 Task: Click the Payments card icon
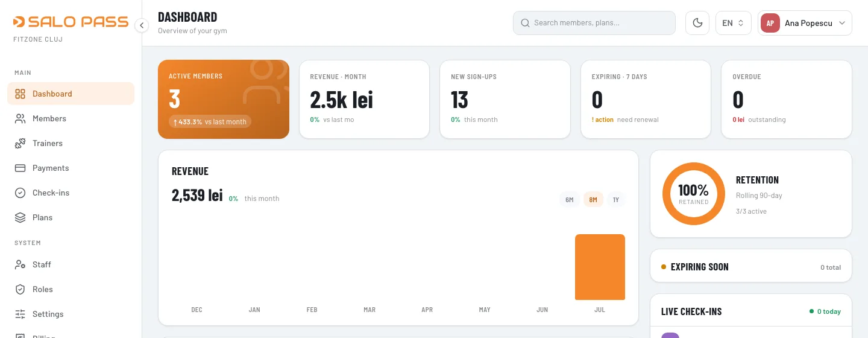[20, 168]
